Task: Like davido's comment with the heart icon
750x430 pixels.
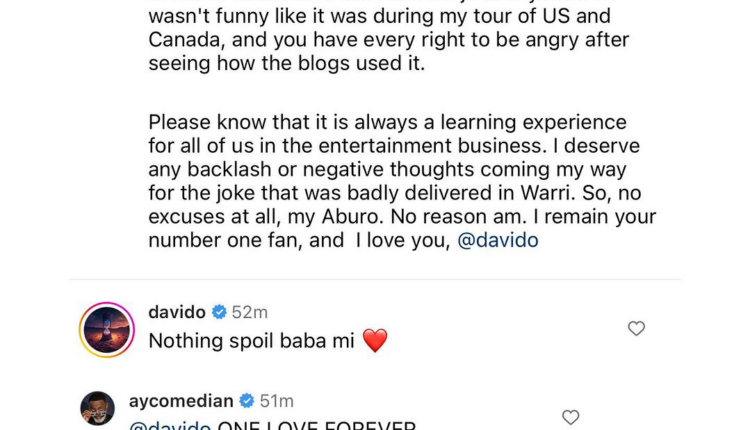Action: tap(636, 328)
